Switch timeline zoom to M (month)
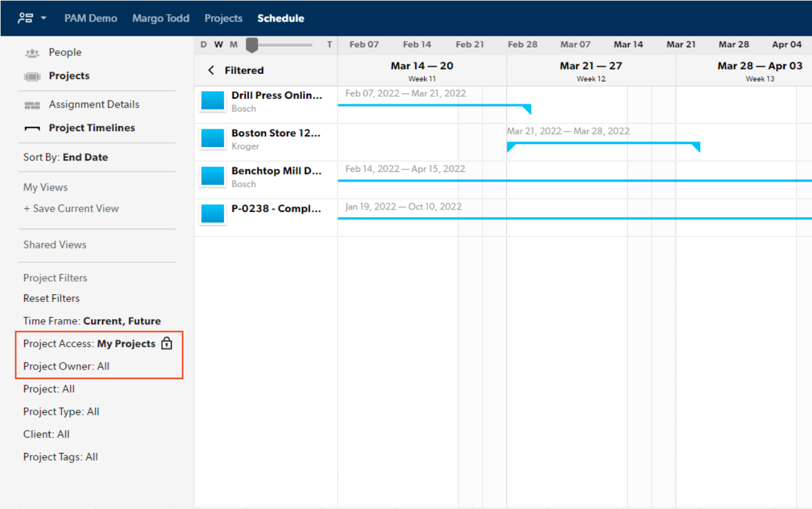This screenshot has width=812, height=509. point(234,45)
